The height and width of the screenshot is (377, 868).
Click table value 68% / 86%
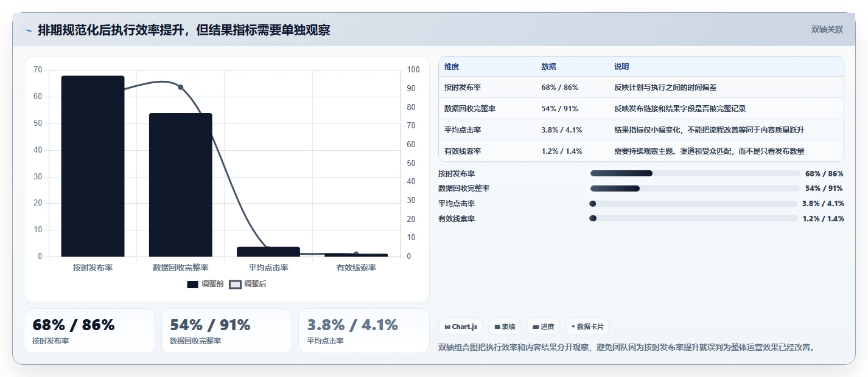(559, 88)
